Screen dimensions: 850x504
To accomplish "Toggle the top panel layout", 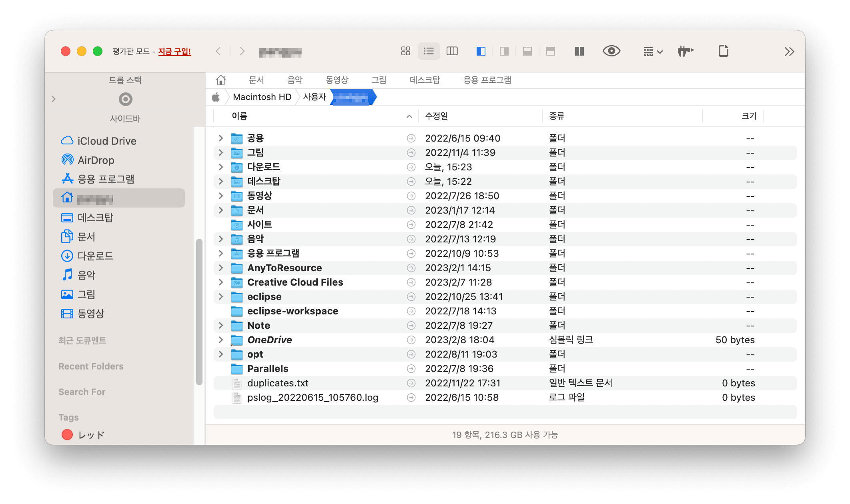I will (551, 51).
